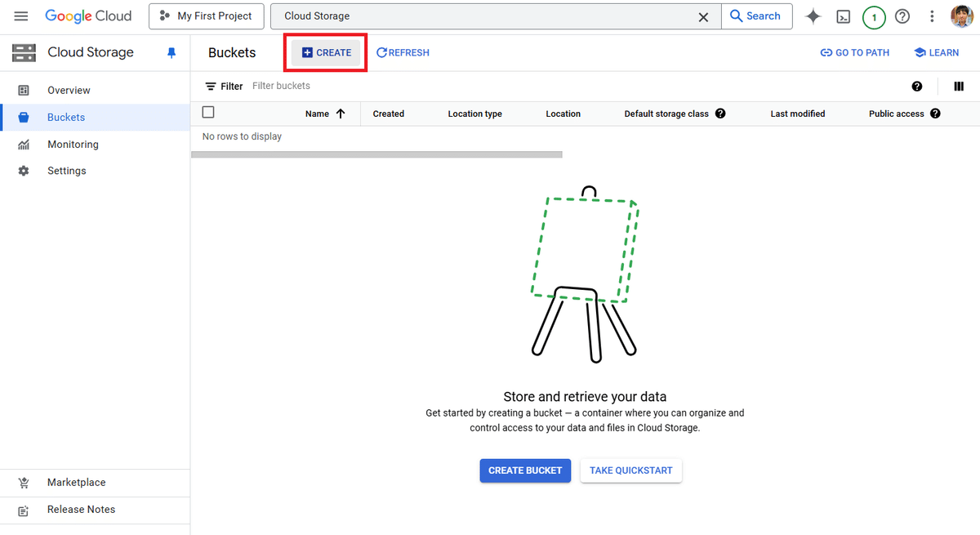Viewport: 980px width, 535px height.
Task: Click the Last modified column header
Action: [x=798, y=114]
